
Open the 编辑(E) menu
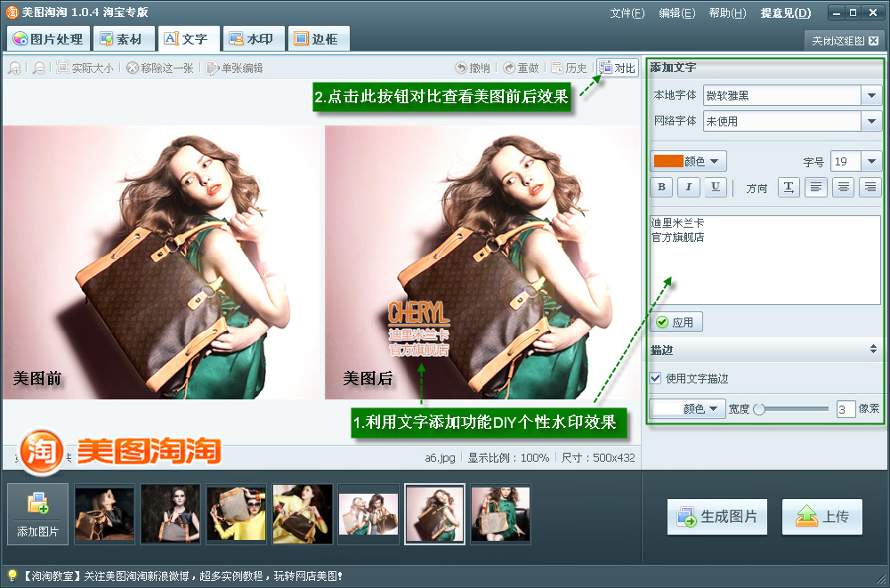point(676,12)
